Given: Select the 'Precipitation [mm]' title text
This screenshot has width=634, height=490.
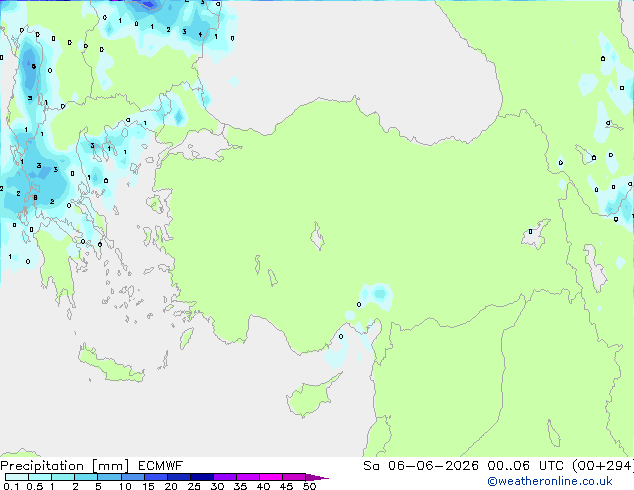Looking at the screenshot, I should click(x=65, y=466).
